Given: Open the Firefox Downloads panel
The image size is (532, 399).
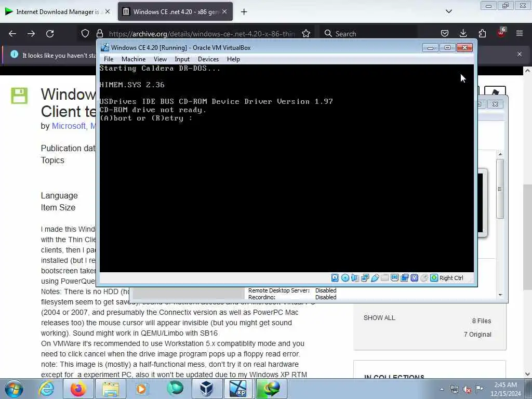Looking at the screenshot, I should 463,34.
